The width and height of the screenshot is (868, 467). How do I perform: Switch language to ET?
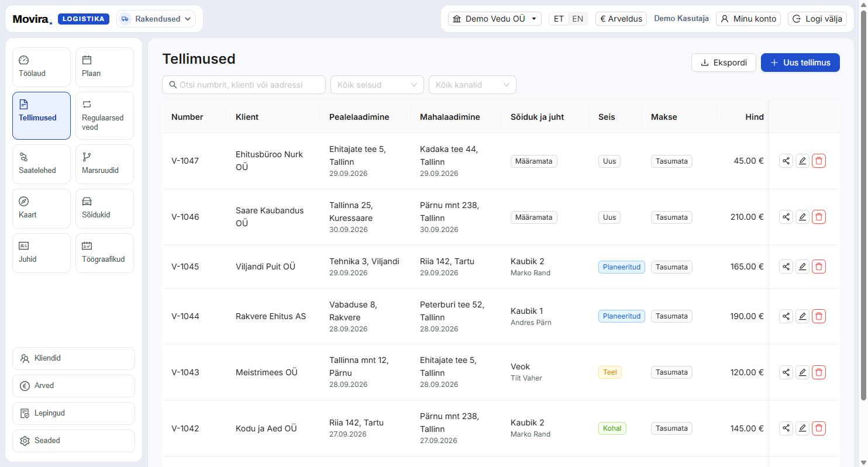(559, 19)
